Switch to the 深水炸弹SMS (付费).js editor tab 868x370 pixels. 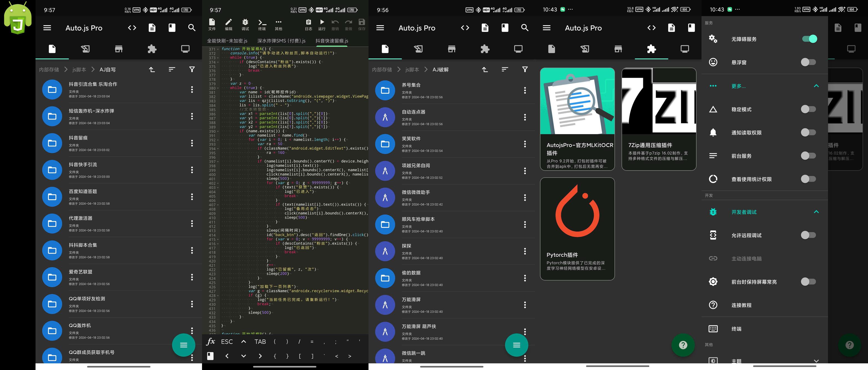pos(281,41)
